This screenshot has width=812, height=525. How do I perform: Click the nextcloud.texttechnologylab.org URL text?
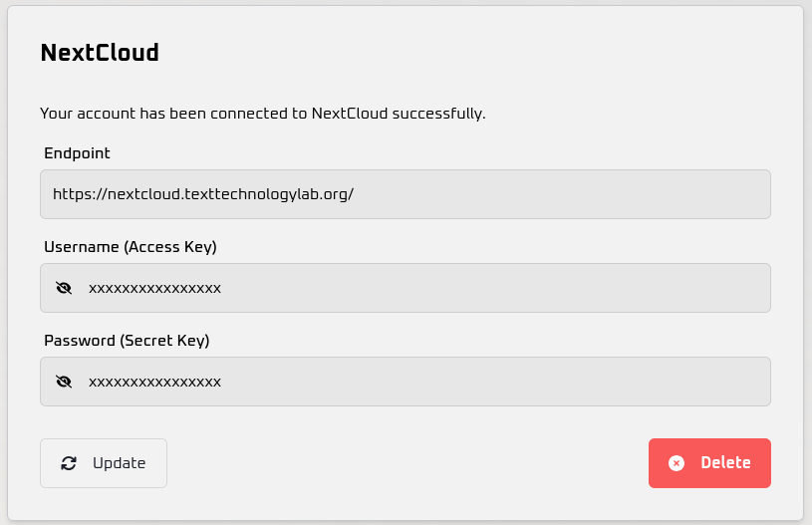203,194
